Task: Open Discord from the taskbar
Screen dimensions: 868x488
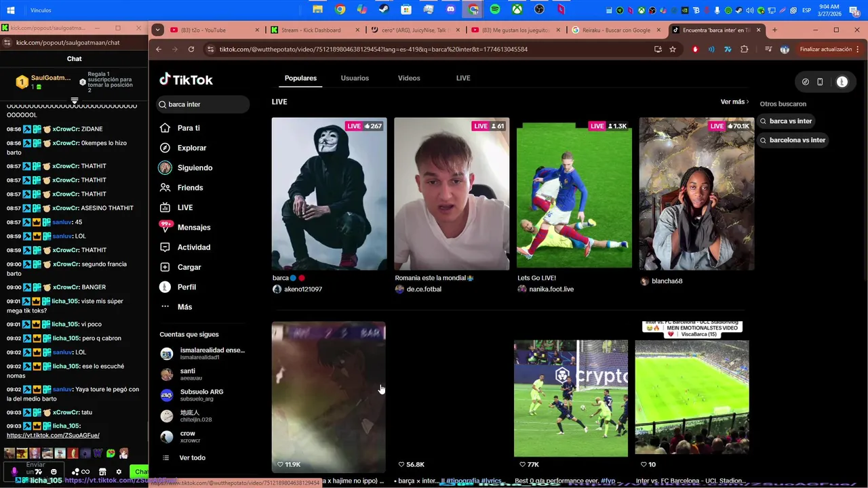Action: [451, 9]
